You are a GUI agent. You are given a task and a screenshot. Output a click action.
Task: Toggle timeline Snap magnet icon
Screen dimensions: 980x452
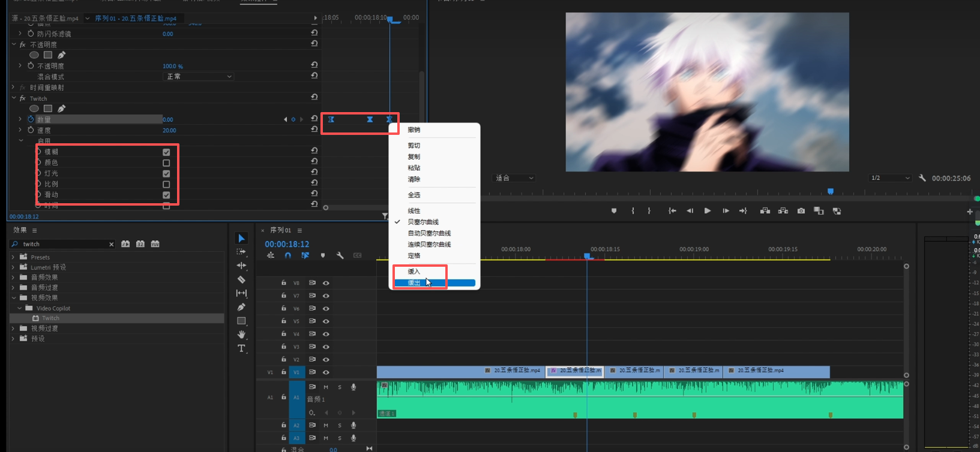288,255
